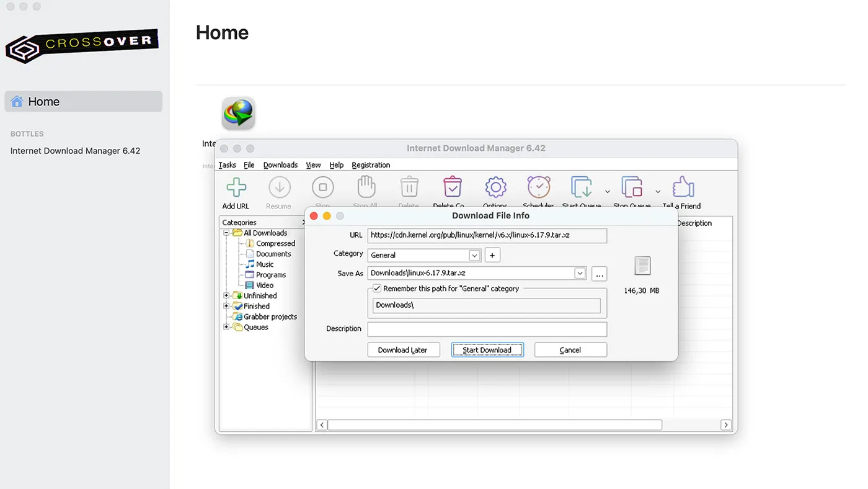
Task: Click the Stop Queue icon
Action: (631, 186)
